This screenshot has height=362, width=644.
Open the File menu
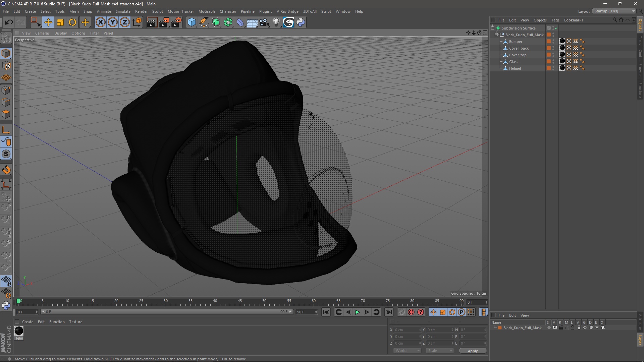6,11
